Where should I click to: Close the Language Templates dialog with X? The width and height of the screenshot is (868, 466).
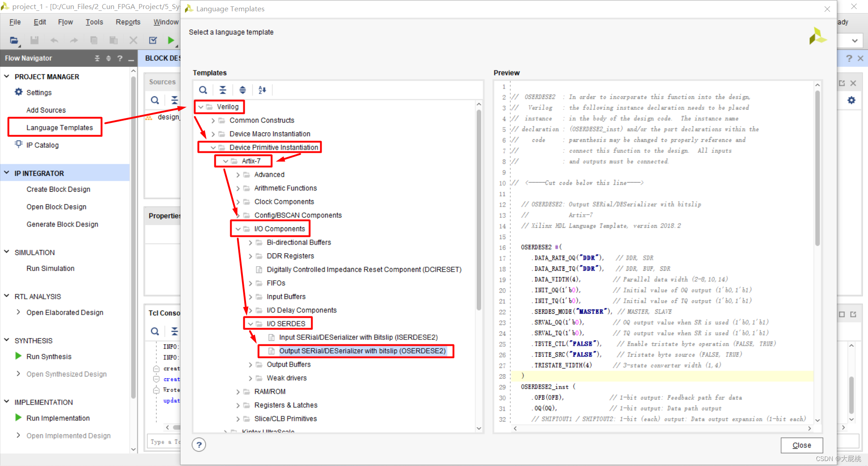(827, 9)
